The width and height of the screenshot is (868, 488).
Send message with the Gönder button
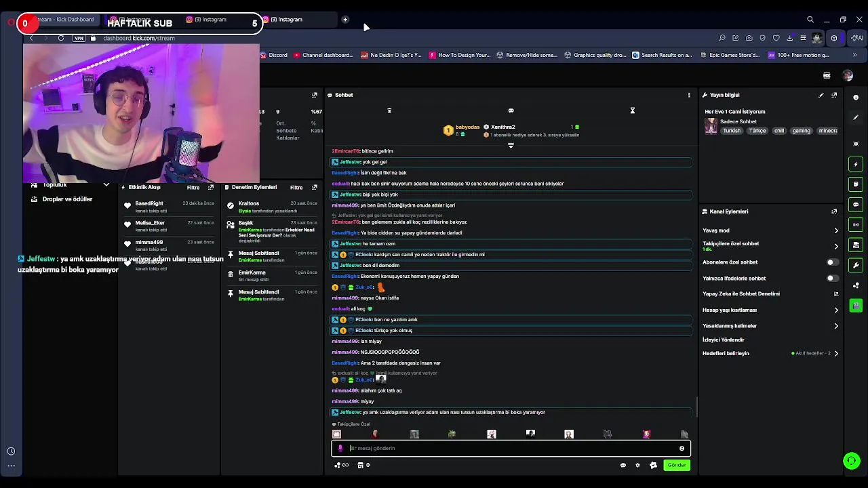[677, 465]
